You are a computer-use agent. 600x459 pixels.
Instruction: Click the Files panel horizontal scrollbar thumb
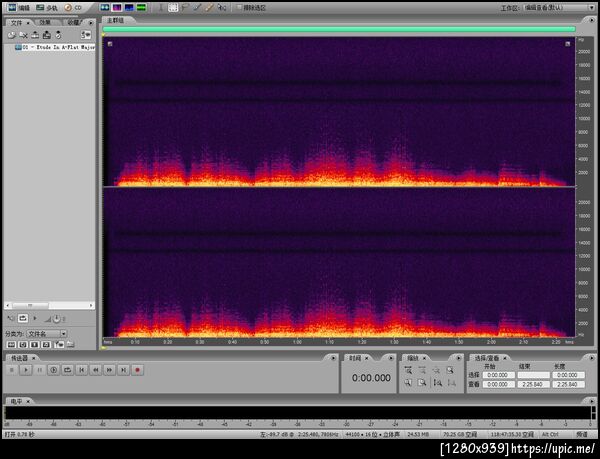[x=30, y=305]
